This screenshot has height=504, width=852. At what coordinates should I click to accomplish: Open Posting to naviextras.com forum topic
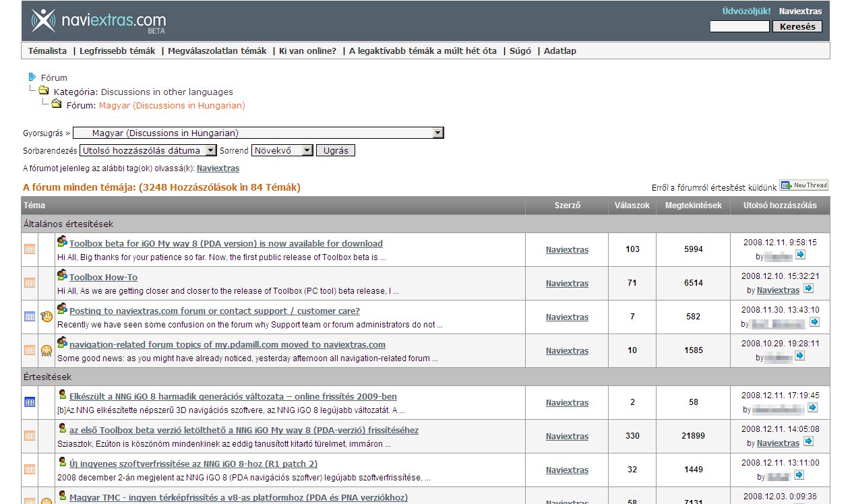tap(214, 311)
